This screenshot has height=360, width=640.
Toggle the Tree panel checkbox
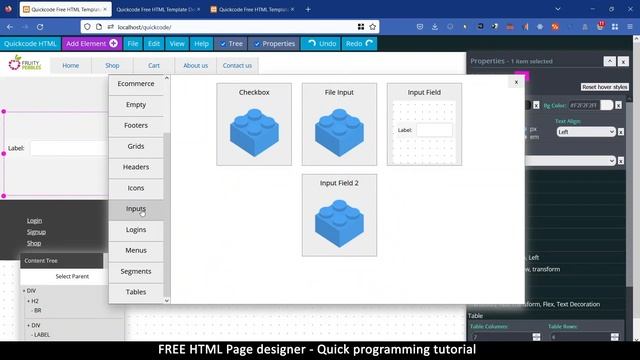[x=223, y=44]
